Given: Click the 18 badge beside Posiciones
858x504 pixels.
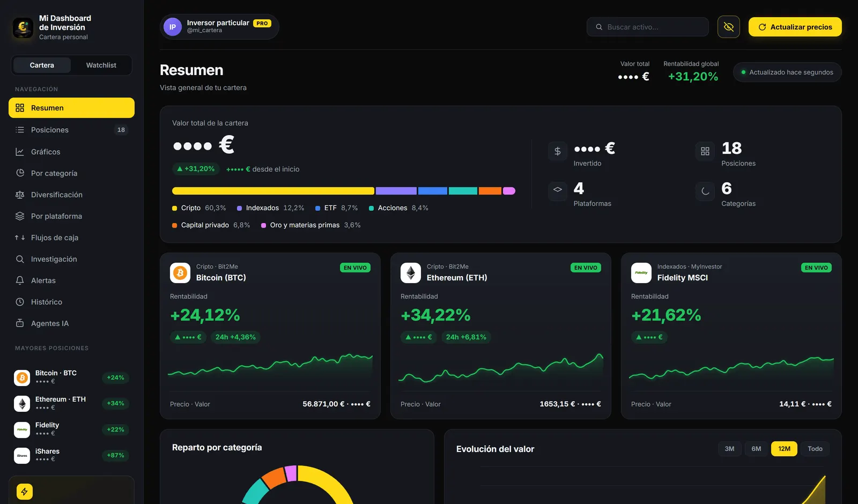Looking at the screenshot, I should point(121,130).
